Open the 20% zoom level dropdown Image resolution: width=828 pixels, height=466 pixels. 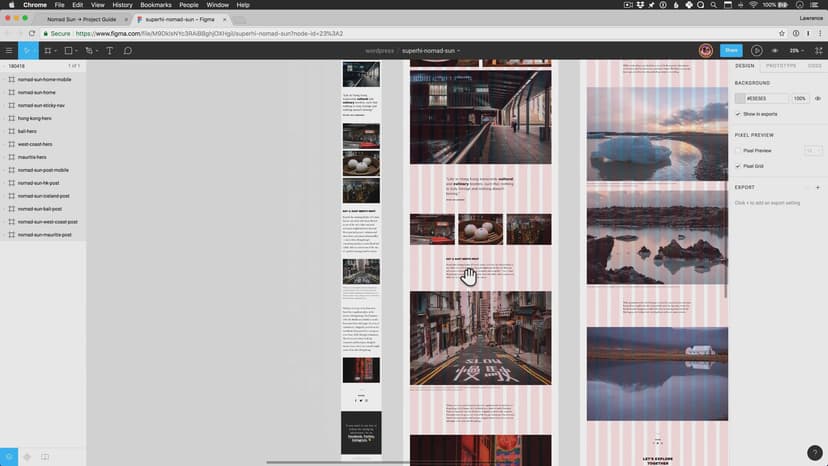796,50
